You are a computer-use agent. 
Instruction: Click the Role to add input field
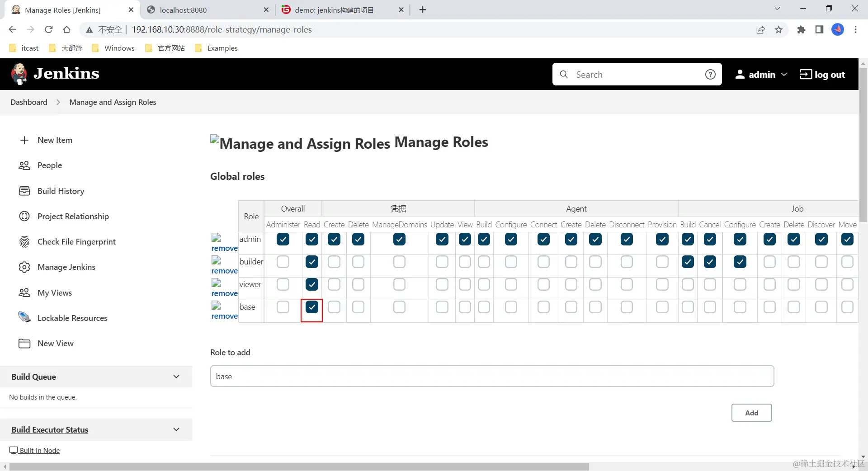(x=492, y=376)
